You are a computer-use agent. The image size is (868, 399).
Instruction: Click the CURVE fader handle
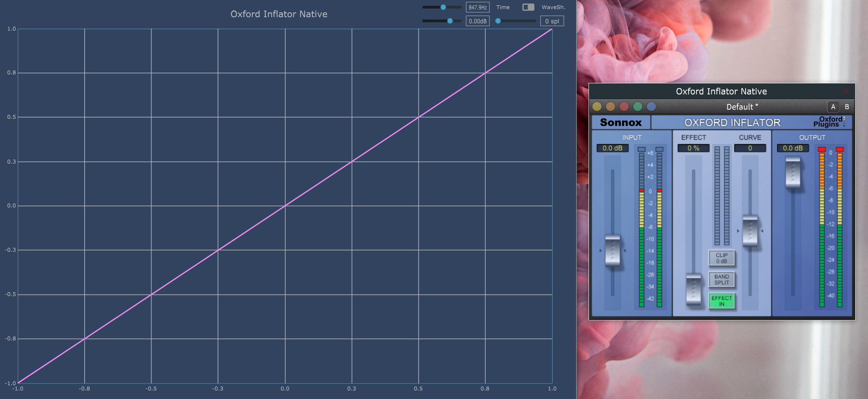coord(750,231)
